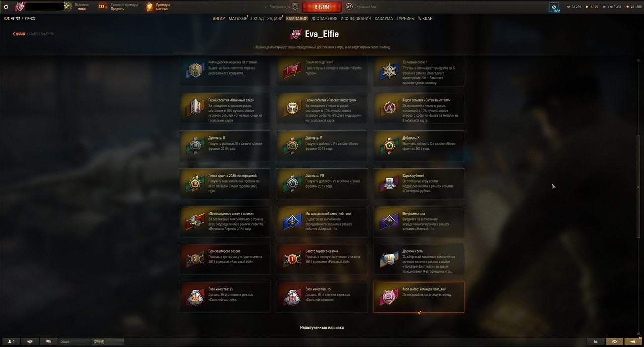Open the contacts icon in bottom bar
644x347 pixels.
pyautogui.click(x=10, y=341)
